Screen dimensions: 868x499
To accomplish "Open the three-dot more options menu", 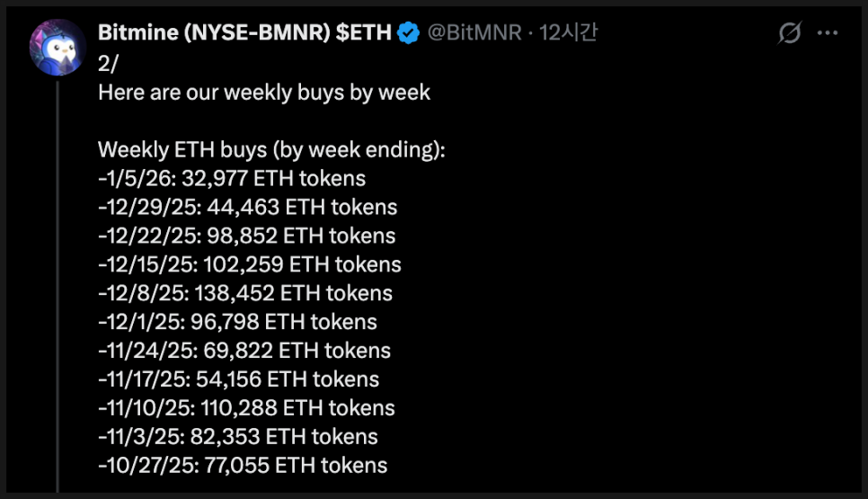I will click(x=827, y=34).
